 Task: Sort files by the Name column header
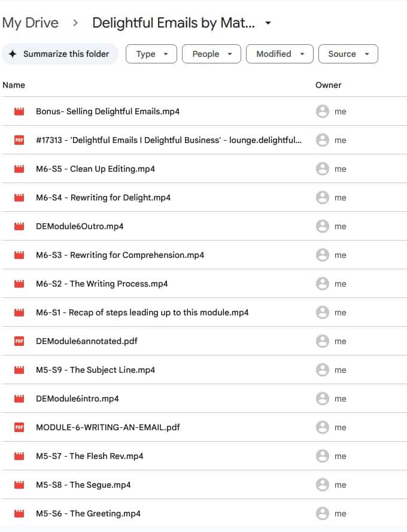pos(14,85)
